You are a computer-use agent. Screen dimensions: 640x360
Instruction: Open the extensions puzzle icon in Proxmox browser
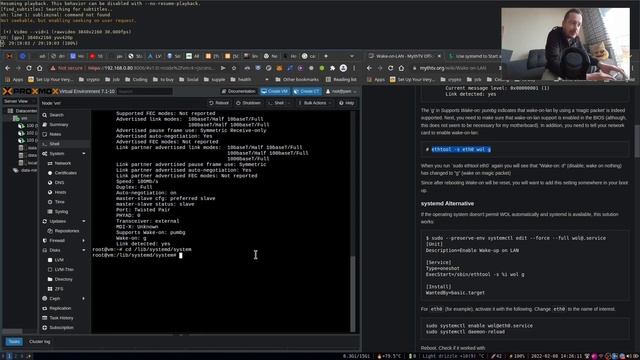[333, 68]
